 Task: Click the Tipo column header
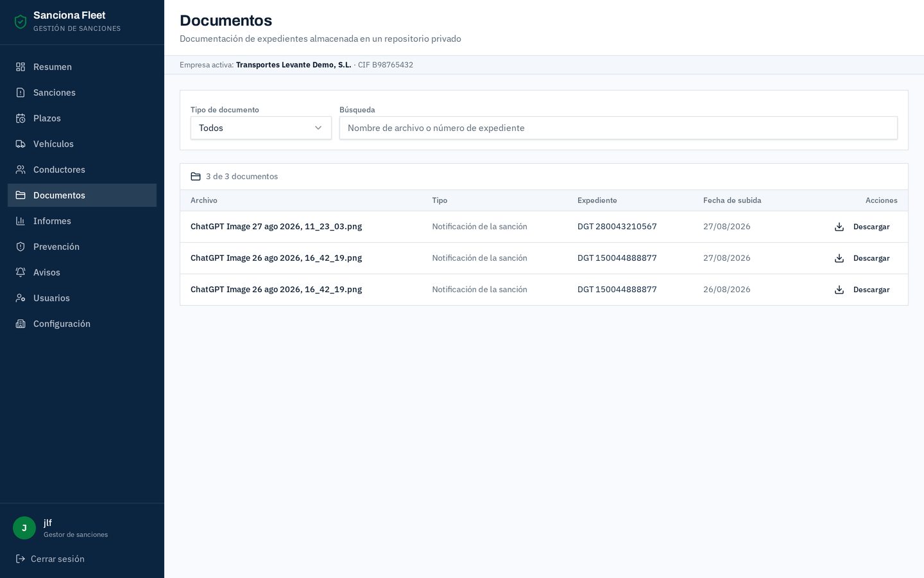click(440, 200)
